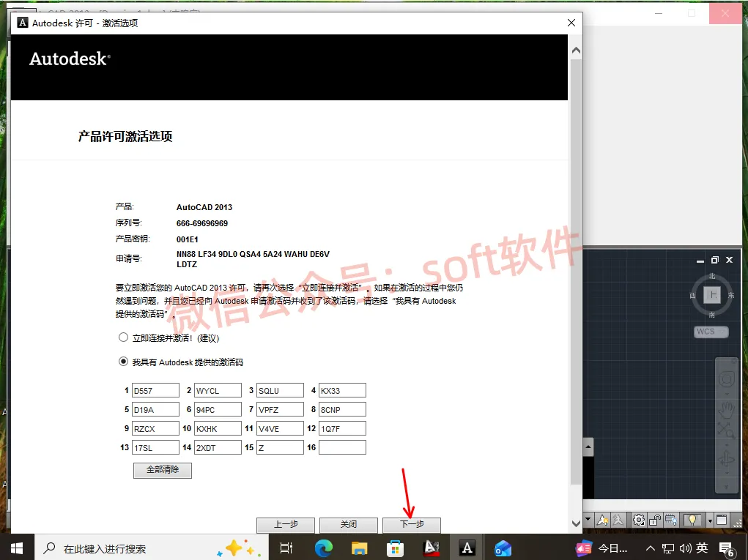This screenshot has height=560, width=748.
Task: Click activation code field 13 containing 17SL
Action: (x=155, y=447)
